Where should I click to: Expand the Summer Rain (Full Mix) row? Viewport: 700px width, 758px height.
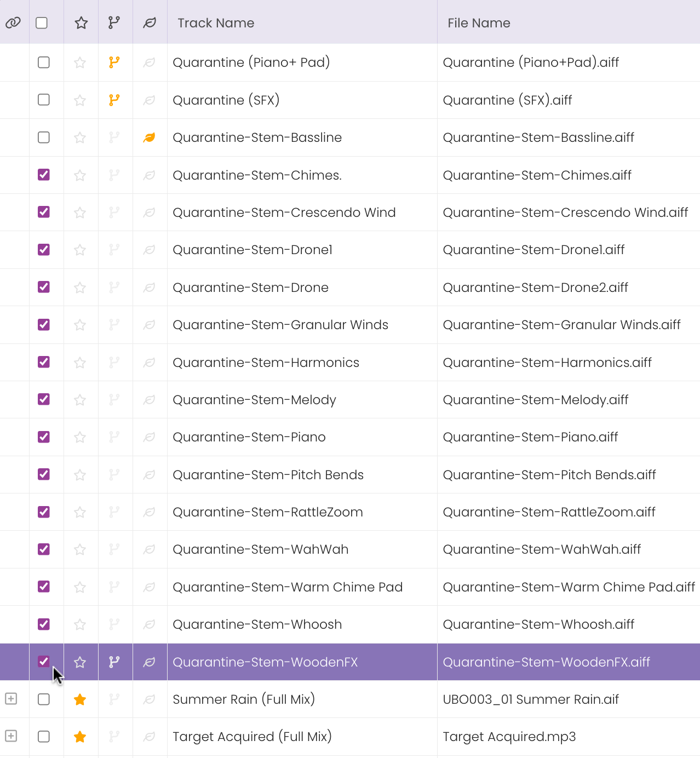11,699
